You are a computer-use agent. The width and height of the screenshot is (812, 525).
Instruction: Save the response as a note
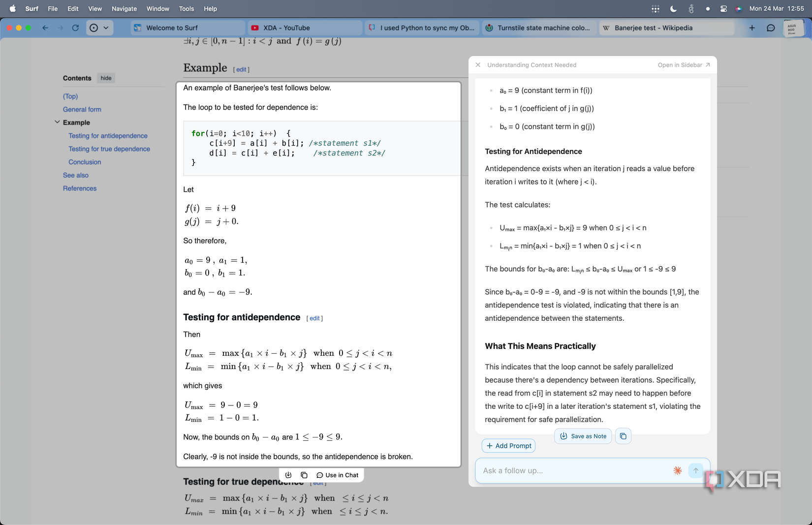[583, 436]
